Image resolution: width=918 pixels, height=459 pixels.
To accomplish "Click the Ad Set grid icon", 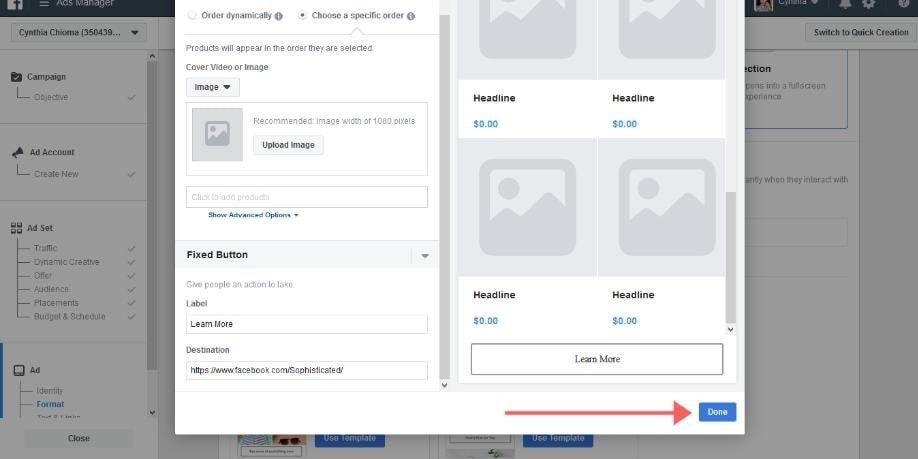I will [16, 228].
